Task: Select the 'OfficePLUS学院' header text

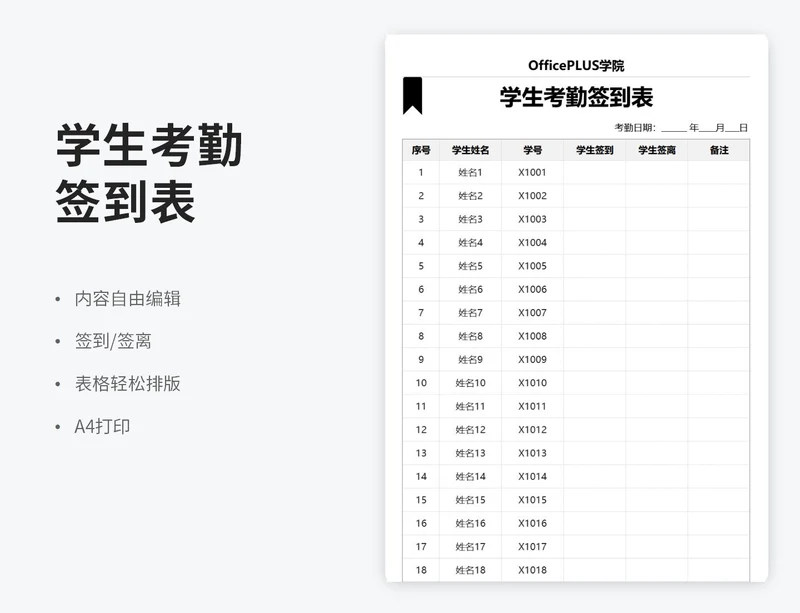Action: tap(576, 65)
